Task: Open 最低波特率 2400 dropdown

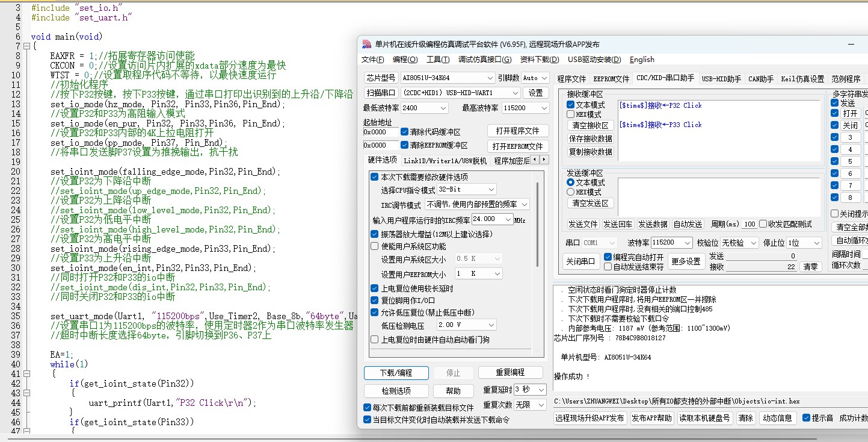Action: pos(424,108)
